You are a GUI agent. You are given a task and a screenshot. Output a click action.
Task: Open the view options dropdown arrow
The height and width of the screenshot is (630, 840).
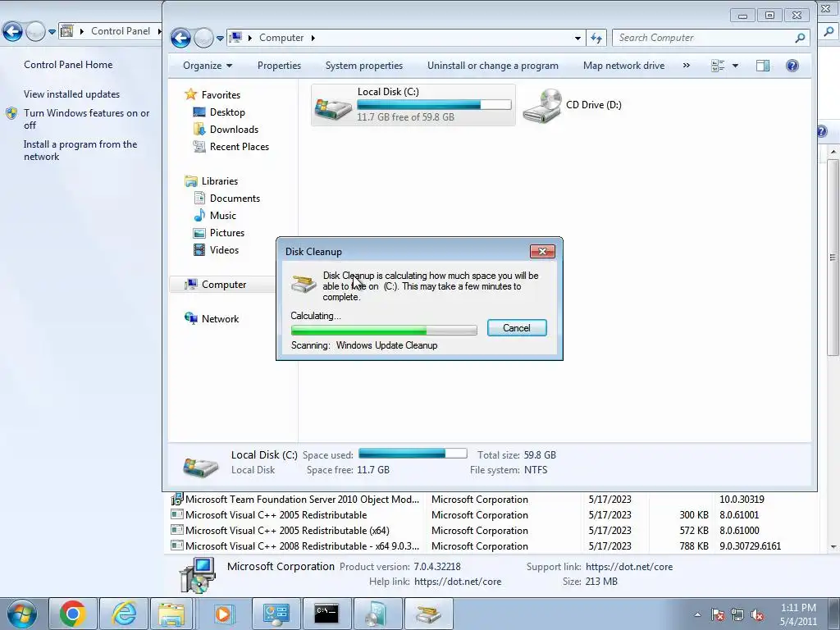coord(735,66)
